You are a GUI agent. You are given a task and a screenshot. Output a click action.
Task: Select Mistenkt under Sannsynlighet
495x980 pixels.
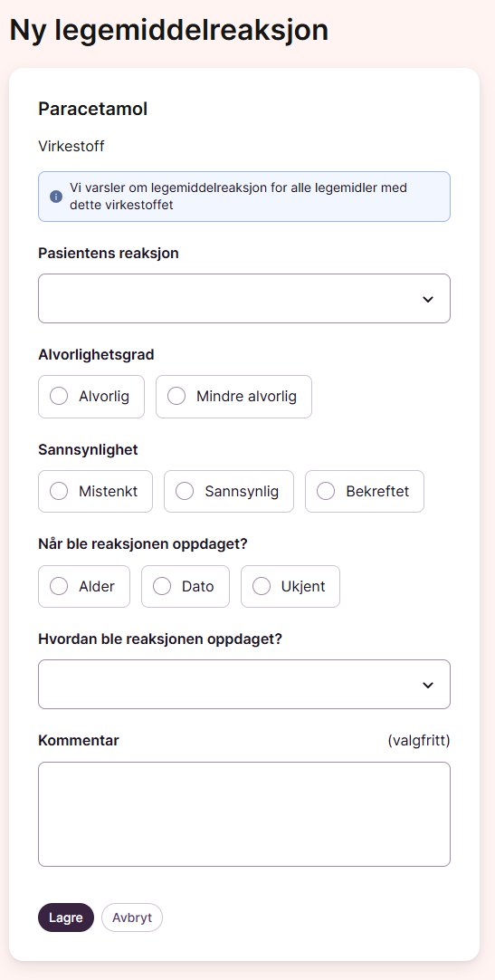(x=96, y=491)
